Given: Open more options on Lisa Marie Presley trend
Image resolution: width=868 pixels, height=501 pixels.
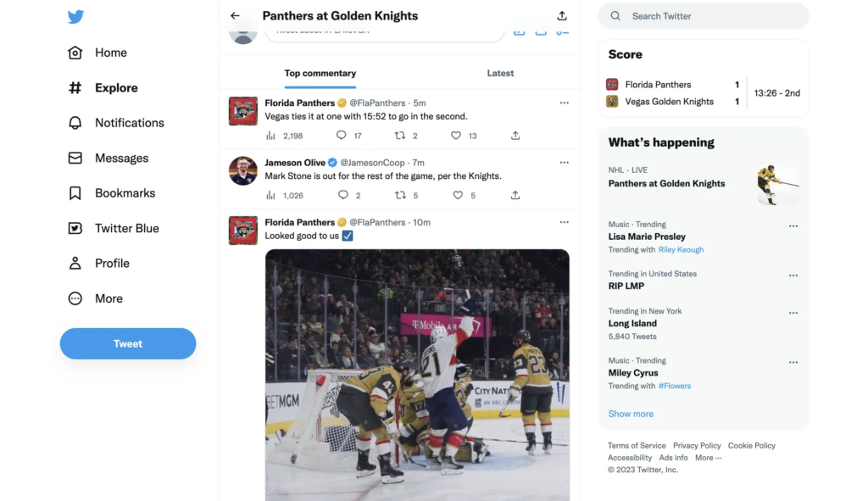Looking at the screenshot, I should (793, 226).
